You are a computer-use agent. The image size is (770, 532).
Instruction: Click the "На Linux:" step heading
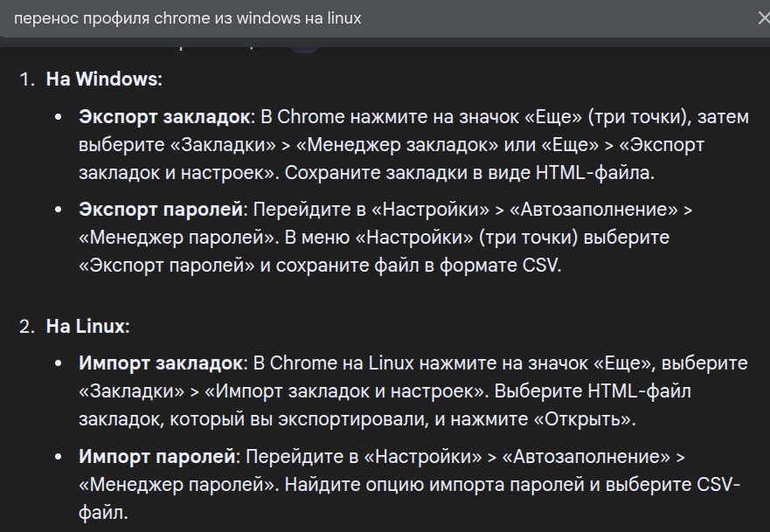coord(87,327)
